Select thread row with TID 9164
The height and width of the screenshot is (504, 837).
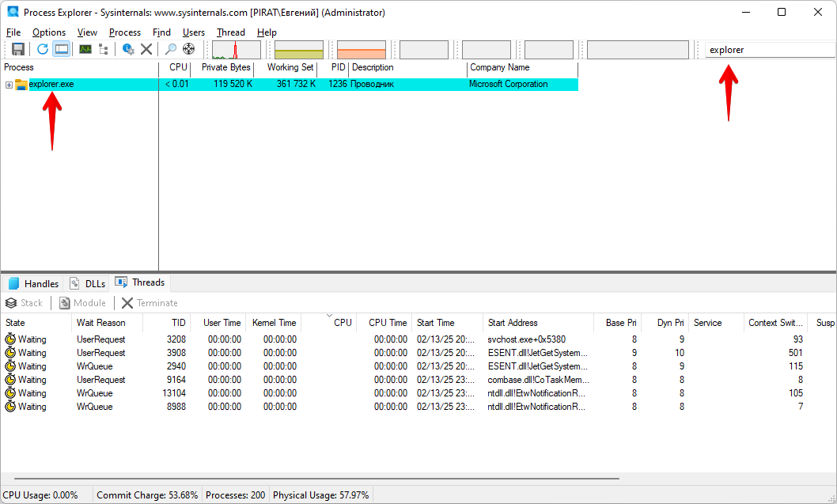[x=418, y=380]
